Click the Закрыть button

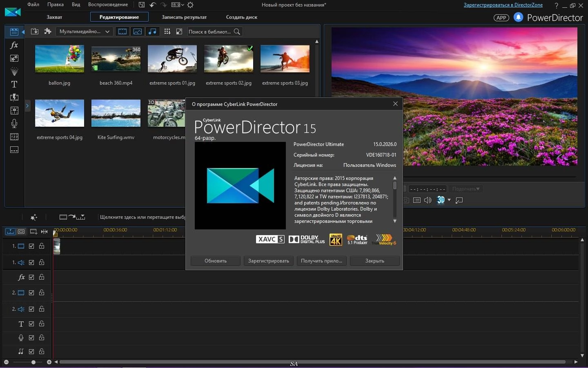click(x=375, y=261)
